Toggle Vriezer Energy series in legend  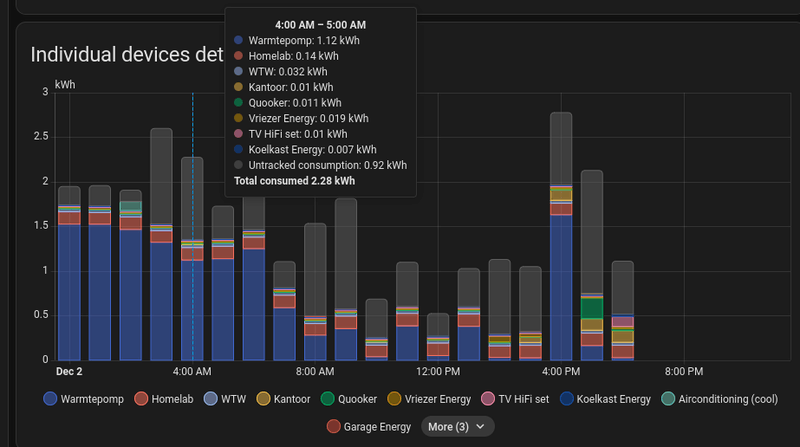(x=429, y=399)
